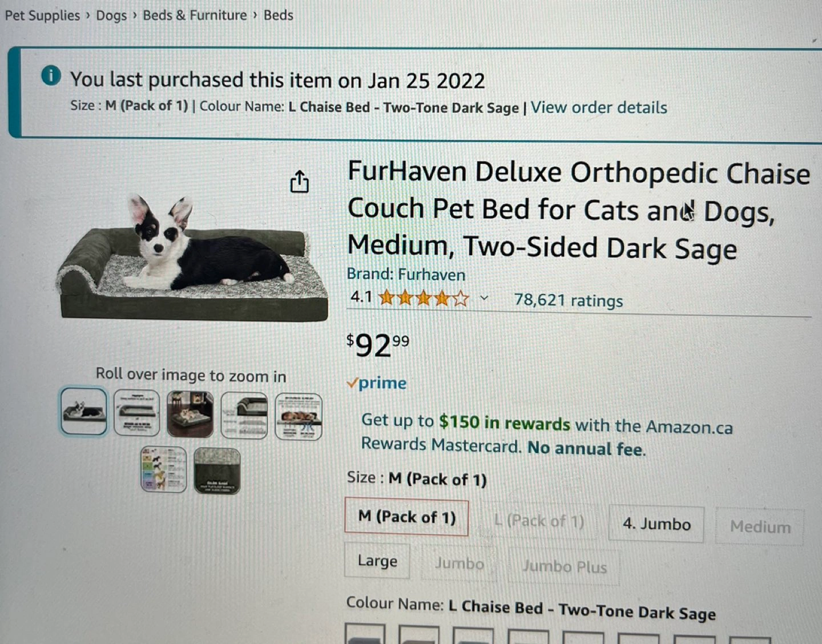Select the second product thumbnail image

coord(136,413)
